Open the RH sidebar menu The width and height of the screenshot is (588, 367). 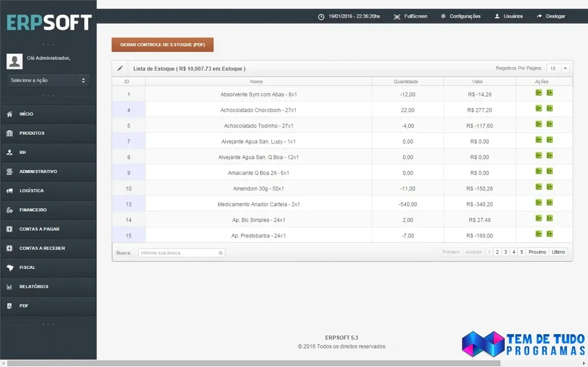(48, 152)
